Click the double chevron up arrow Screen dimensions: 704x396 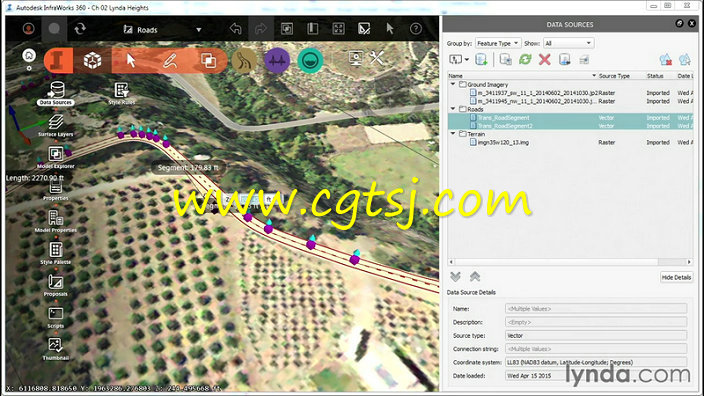coord(475,277)
